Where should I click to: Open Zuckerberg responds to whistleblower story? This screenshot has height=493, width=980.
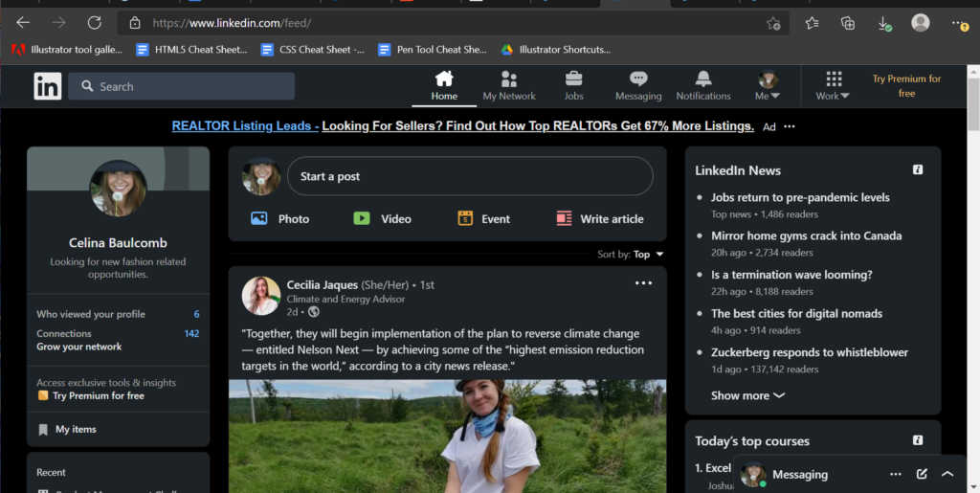810,352
